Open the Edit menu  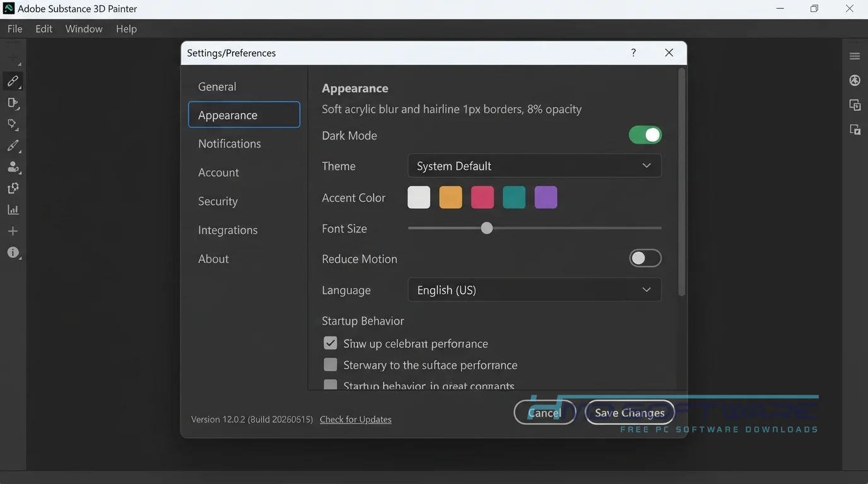(x=44, y=29)
